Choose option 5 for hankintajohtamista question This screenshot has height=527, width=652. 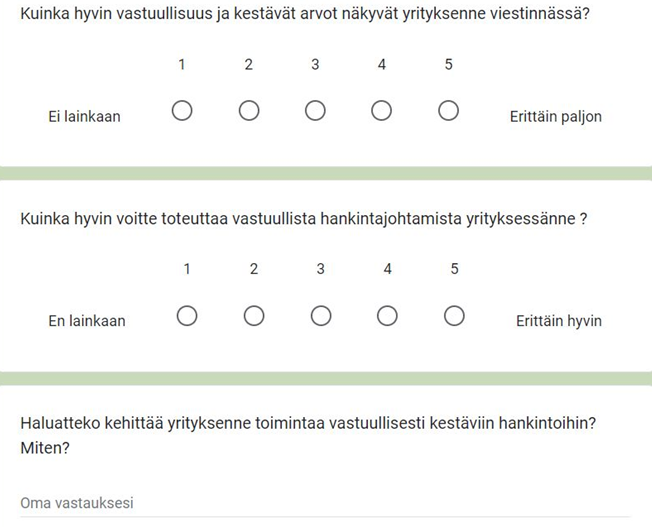[x=454, y=316]
